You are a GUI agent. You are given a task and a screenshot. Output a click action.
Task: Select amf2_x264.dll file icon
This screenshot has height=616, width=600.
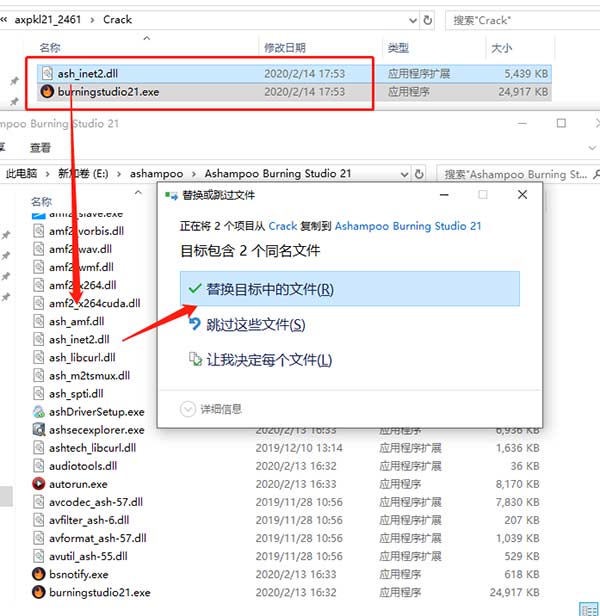pos(39,285)
